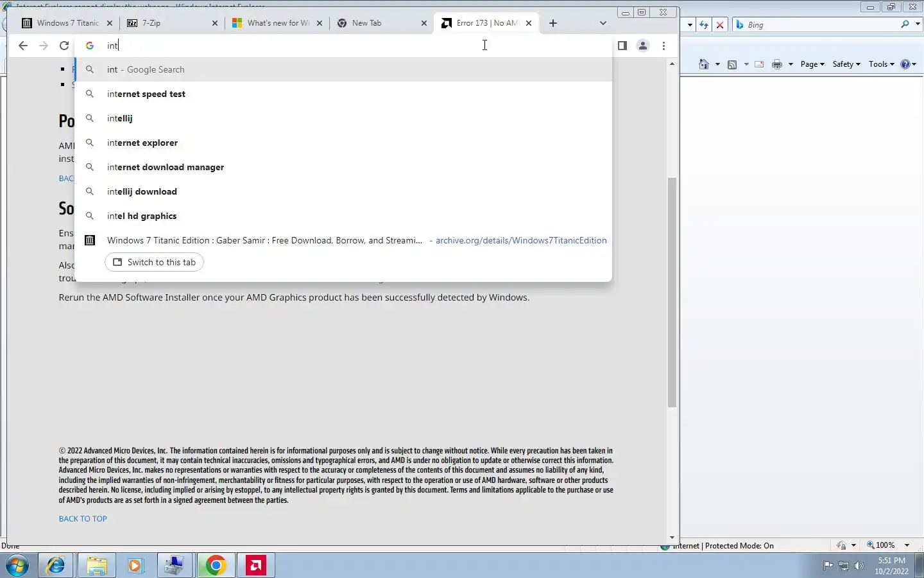
Task: Reload the page in Chrome
Action: coord(64,46)
